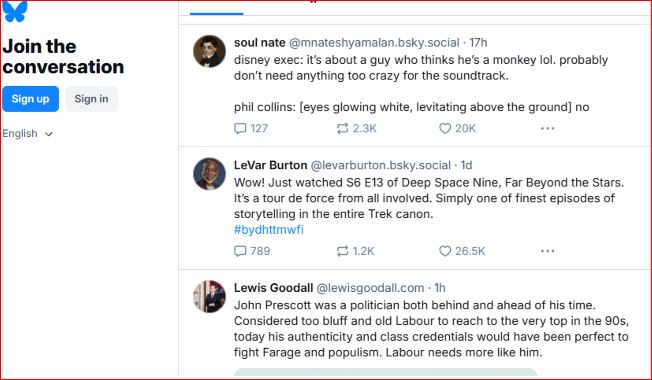Select the active feed tab with blue underline

216,7
